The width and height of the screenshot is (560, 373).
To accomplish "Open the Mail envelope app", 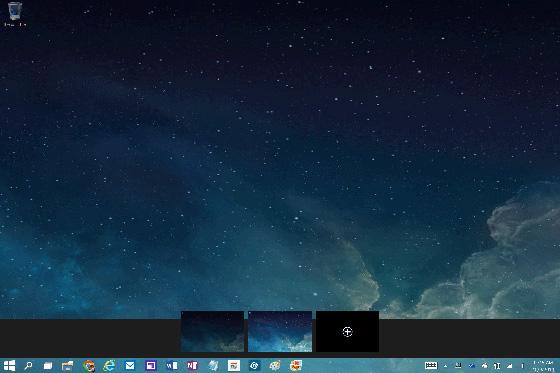I will pos(130,365).
